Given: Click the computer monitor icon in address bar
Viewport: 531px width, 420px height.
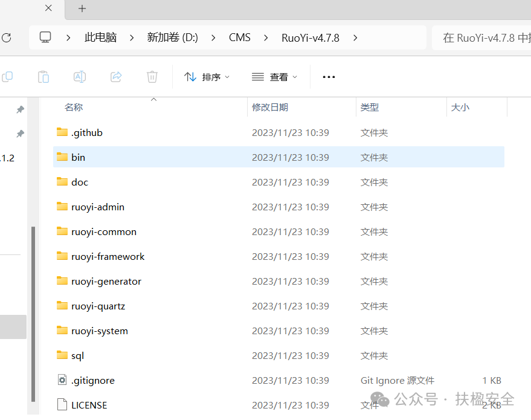Looking at the screenshot, I should click(45, 37).
